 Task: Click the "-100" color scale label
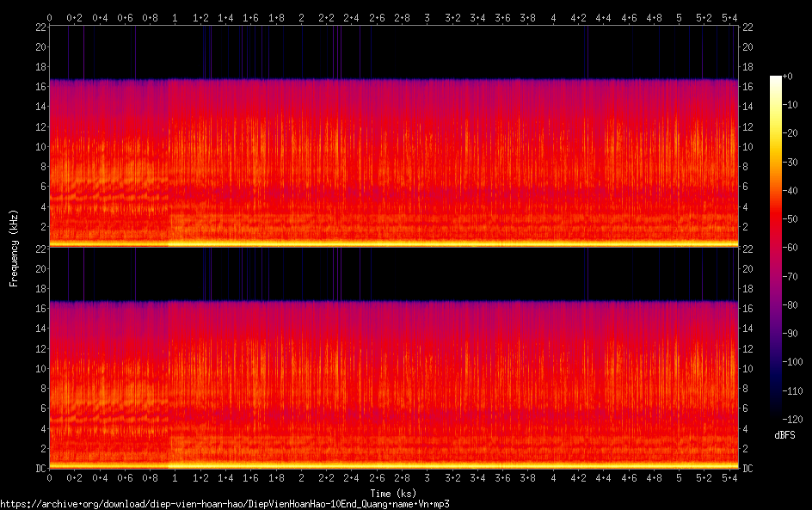coord(792,362)
